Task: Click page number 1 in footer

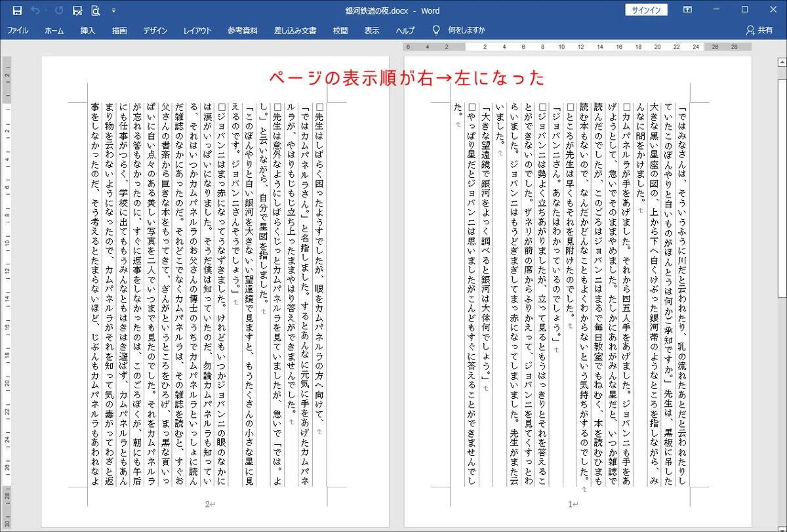Action: click(571, 504)
